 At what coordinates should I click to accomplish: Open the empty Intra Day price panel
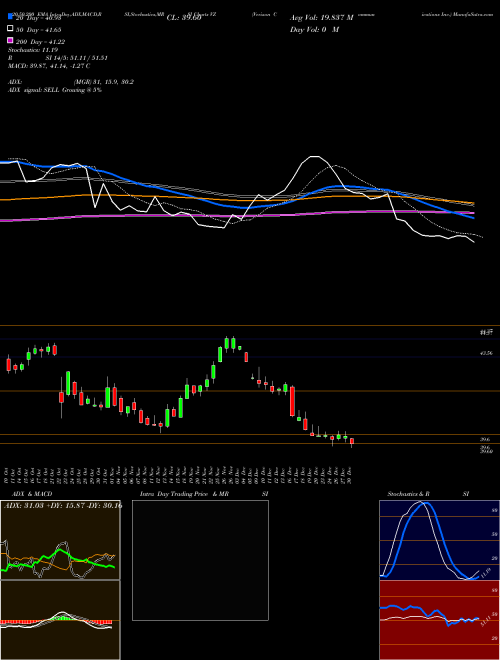coord(200,560)
